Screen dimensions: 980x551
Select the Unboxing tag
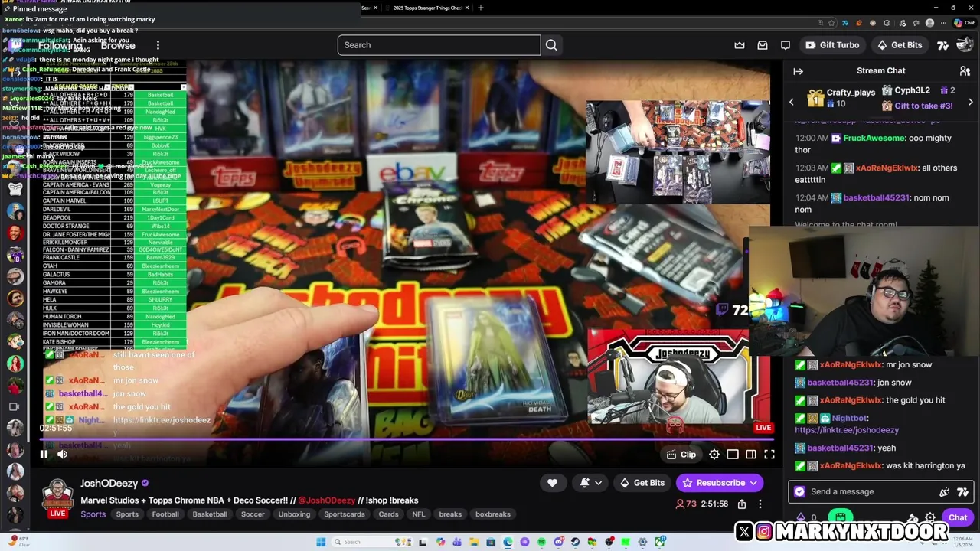click(x=294, y=514)
